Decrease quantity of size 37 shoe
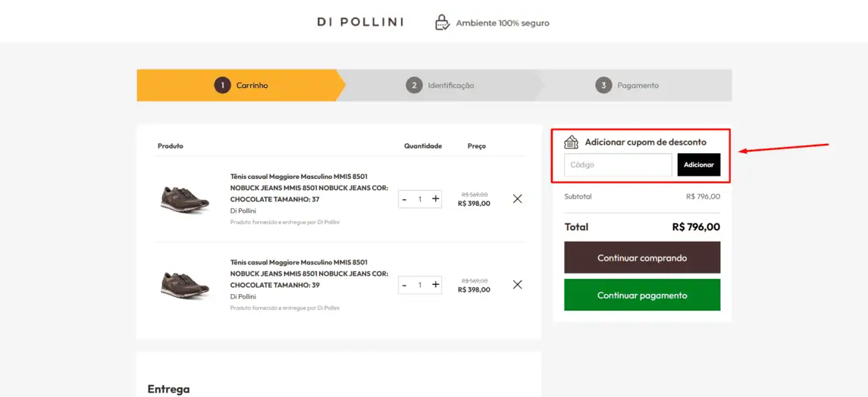Screen dimensions: 868x397 [x=405, y=199]
